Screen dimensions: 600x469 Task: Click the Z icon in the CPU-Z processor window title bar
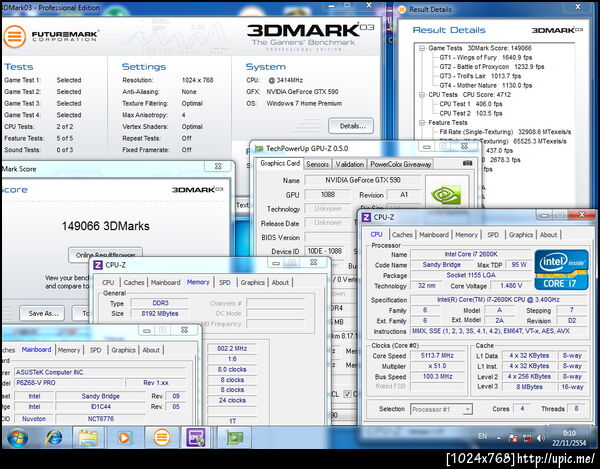click(x=366, y=217)
